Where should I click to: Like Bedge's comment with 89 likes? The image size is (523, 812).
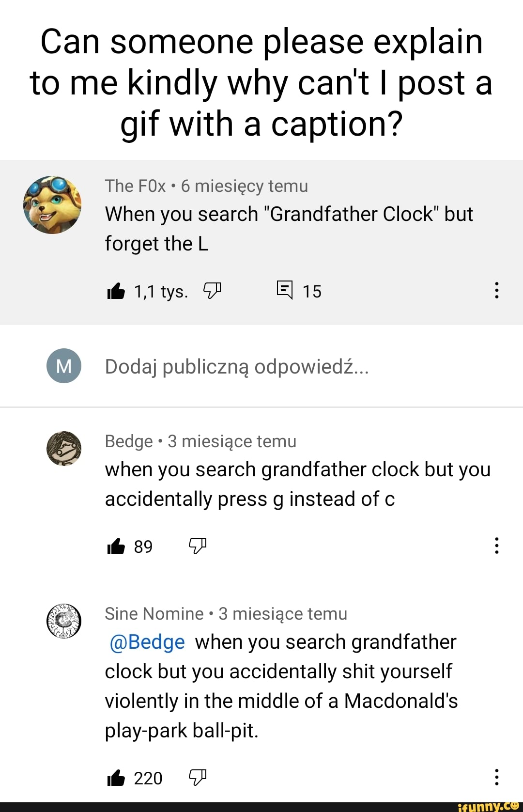116,547
